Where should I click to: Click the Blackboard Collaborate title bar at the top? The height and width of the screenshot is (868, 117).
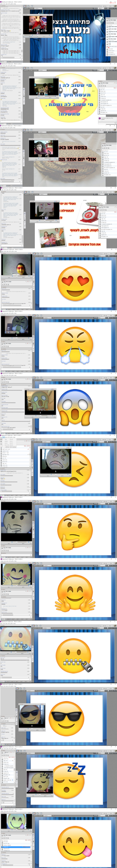(x=59, y=1)
